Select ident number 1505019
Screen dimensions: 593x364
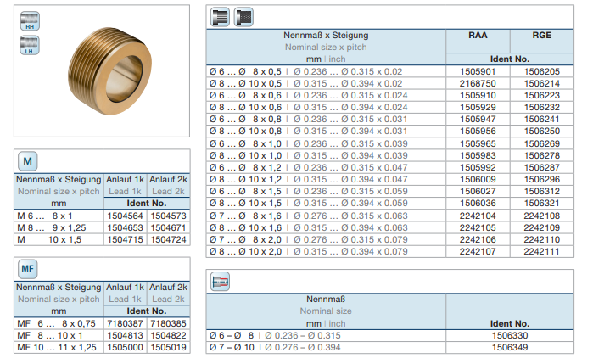pos(168,347)
